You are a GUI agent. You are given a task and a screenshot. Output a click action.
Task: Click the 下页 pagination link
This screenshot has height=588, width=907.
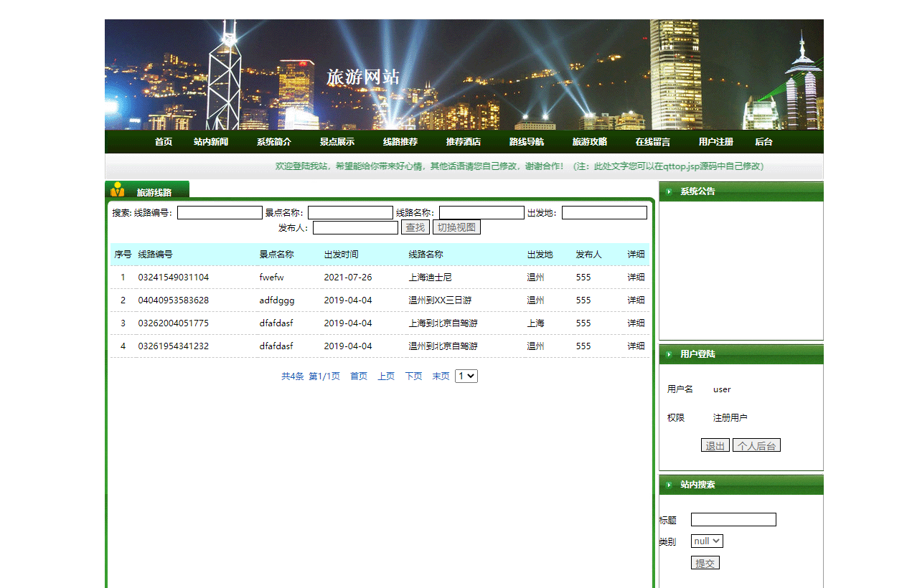[x=413, y=375]
